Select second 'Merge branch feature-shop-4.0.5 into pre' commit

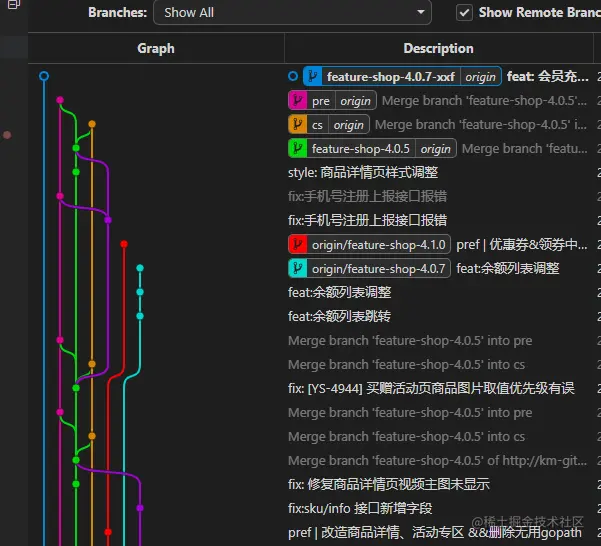coord(410,413)
